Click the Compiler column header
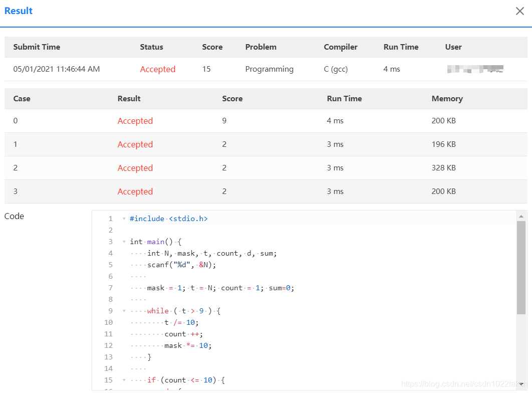Image resolution: width=532 pixels, height=393 pixels. click(x=341, y=47)
